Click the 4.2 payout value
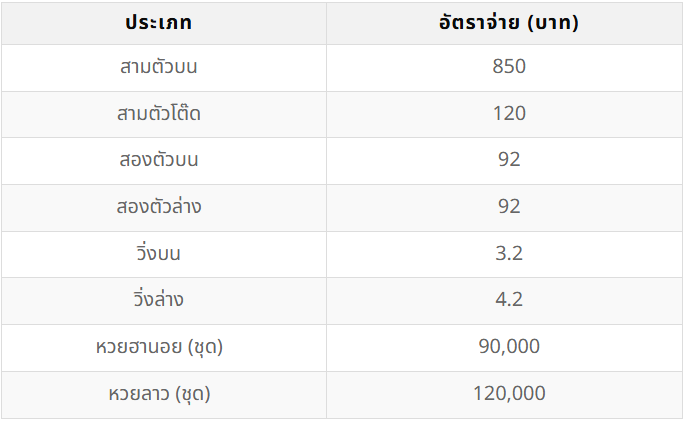This screenshot has width=683, height=421. (x=508, y=300)
